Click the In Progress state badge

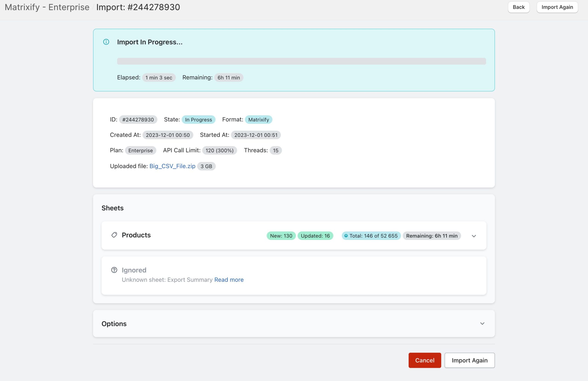(198, 120)
